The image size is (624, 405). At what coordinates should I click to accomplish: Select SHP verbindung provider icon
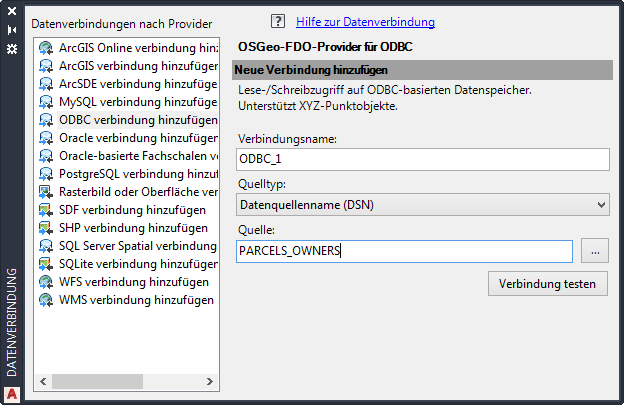pyautogui.click(x=46, y=227)
